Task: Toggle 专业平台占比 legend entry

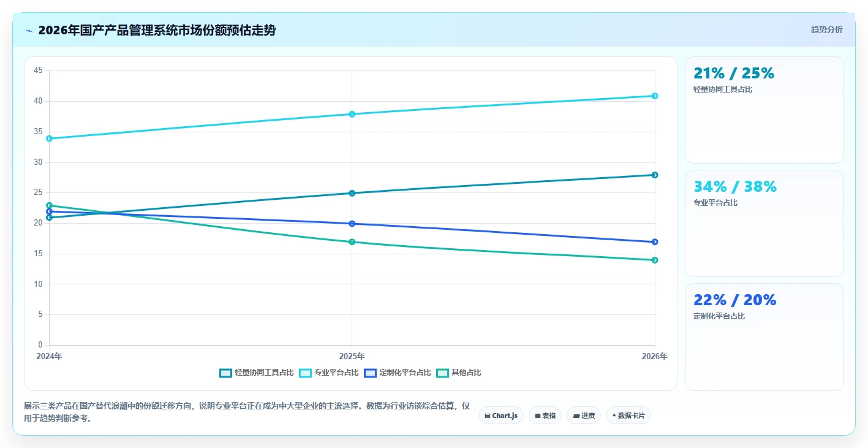Action: (329, 373)
